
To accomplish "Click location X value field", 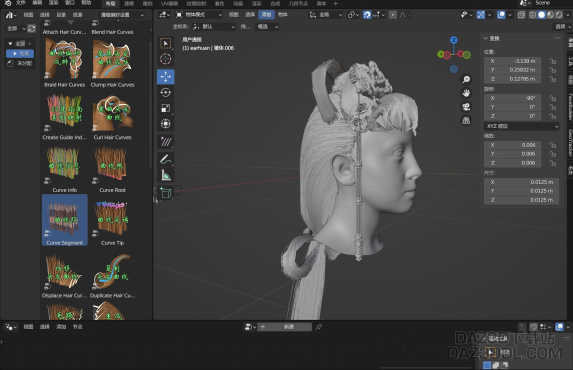I will tap(513, 61).
